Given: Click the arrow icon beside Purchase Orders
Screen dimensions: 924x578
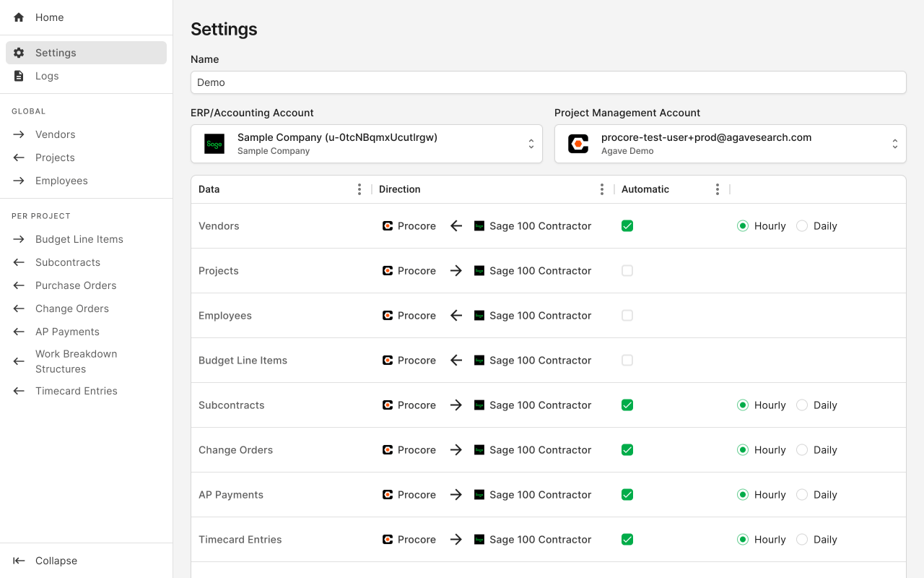Looking at the screenshot, I should tap(19, 285).
